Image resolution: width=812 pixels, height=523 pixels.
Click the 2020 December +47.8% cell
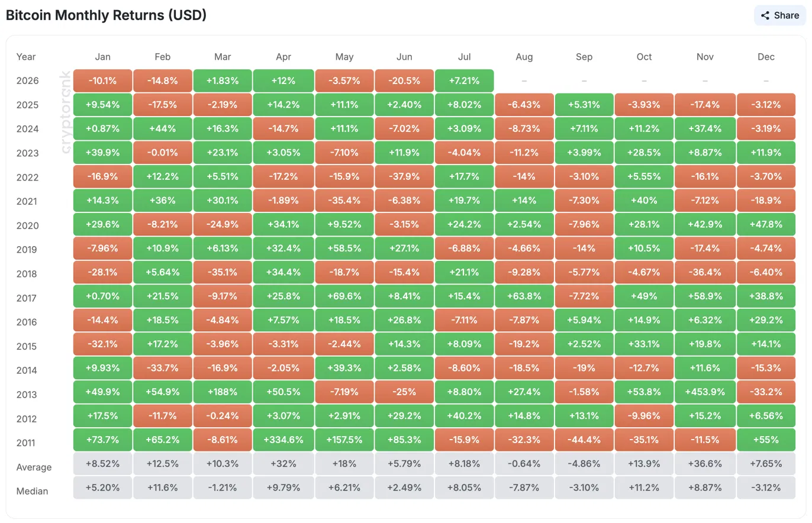click(766, 225)
